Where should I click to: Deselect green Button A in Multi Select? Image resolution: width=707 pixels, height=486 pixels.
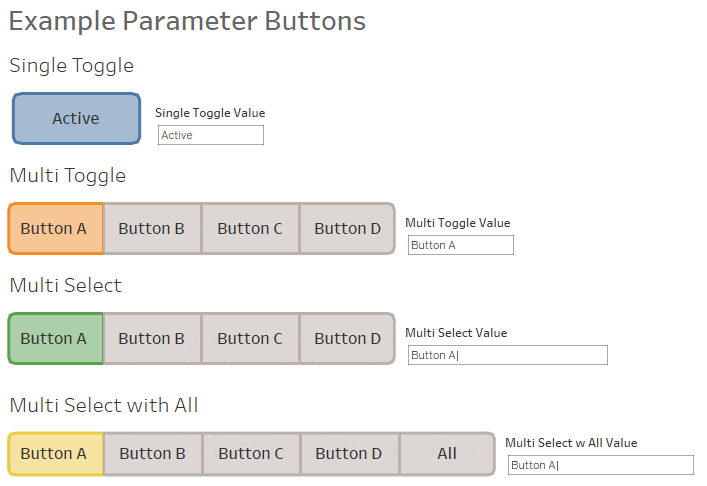pos(55,339)
